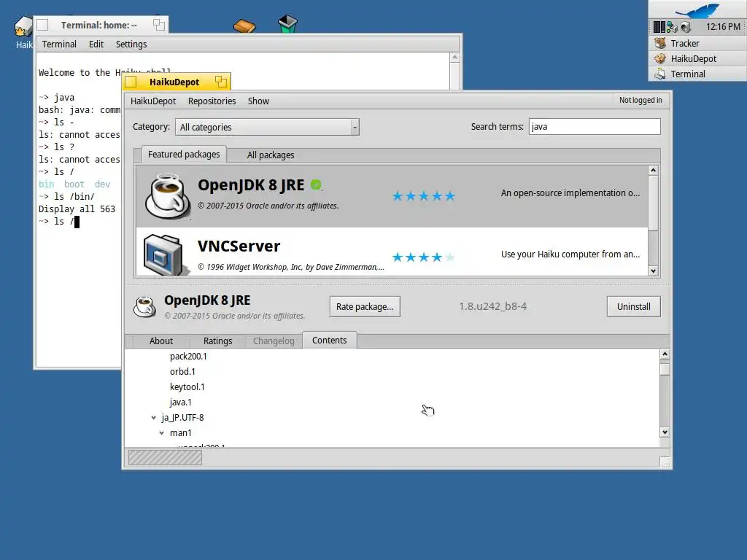Click the striped progress bar in status area
The height and width of the screenshot is (560, 747).
pos(165,458)
